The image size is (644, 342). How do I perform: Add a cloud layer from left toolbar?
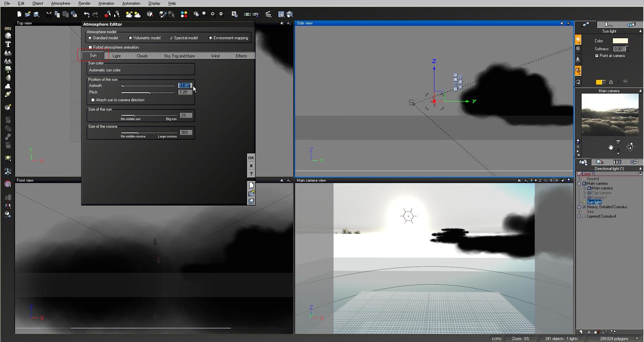8,86
